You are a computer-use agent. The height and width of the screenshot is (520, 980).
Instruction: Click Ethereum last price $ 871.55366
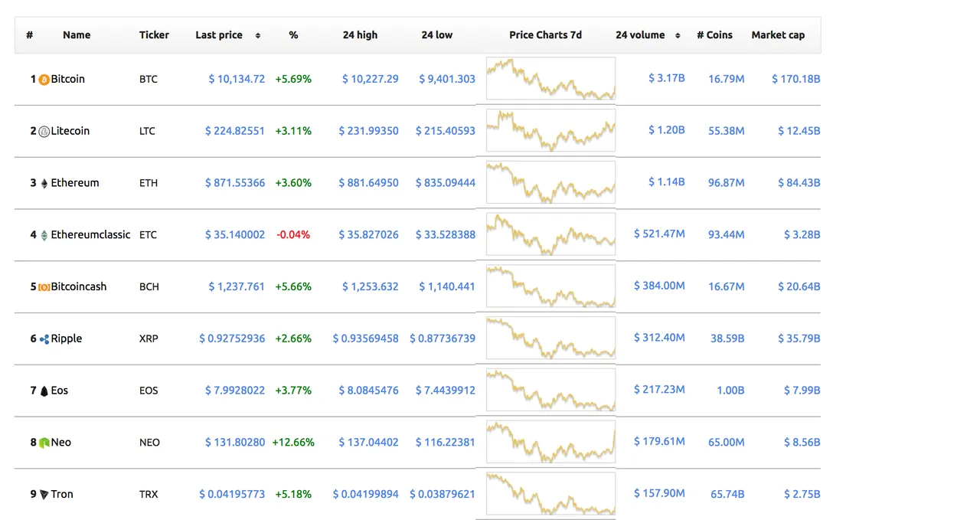click(x=235, y=183)
